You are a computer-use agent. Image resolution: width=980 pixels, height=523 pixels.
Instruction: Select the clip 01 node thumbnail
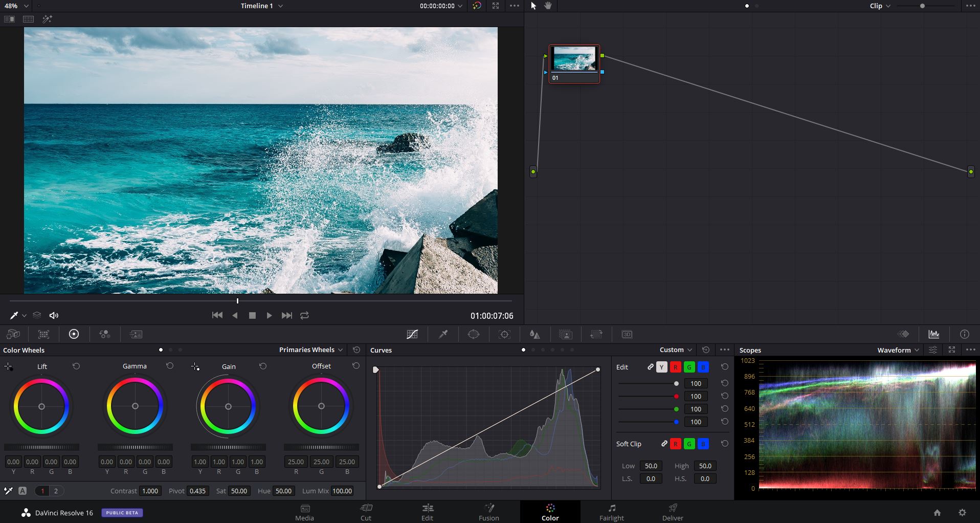point(574,60)
